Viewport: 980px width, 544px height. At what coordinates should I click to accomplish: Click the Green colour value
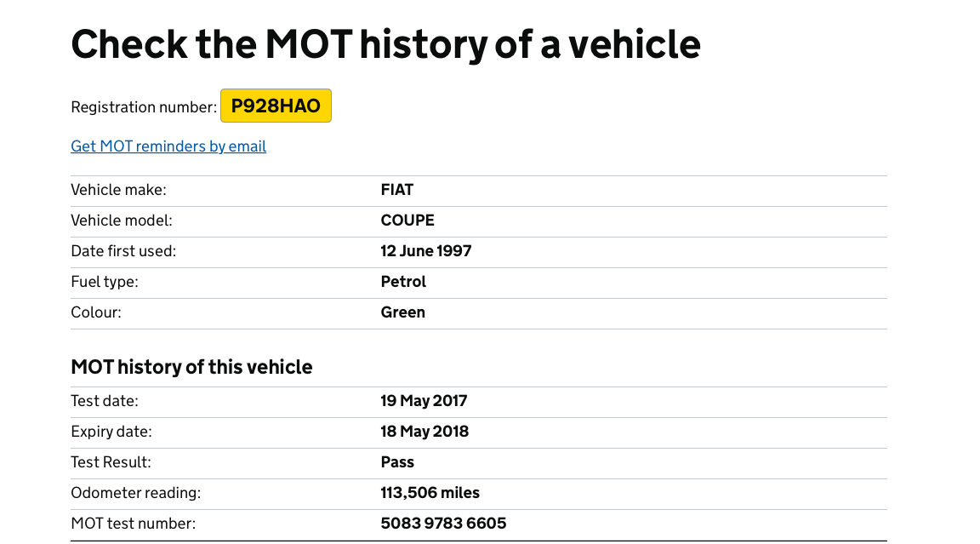point(402,312)
